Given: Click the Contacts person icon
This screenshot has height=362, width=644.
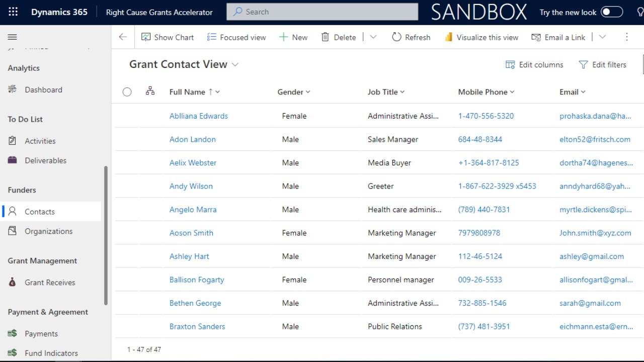Looking at the screenshot, I should pyautogui.click(x=13, y=211).
